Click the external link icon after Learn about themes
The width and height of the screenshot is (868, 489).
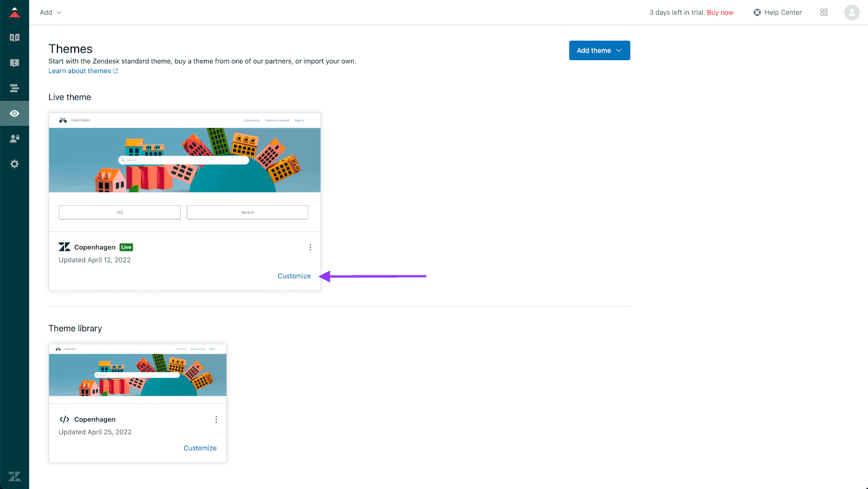[x=115, y=71]
